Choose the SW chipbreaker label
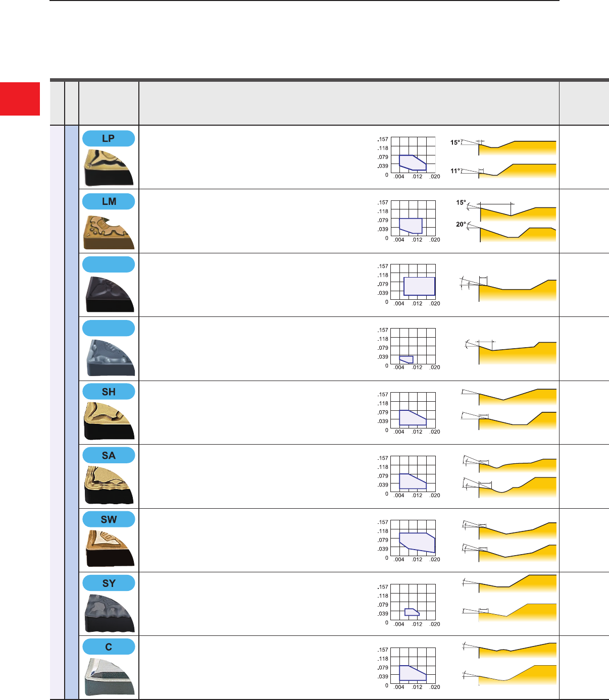Screen dimensions: 609x700 pyautogui.click(x=109, y=519)
